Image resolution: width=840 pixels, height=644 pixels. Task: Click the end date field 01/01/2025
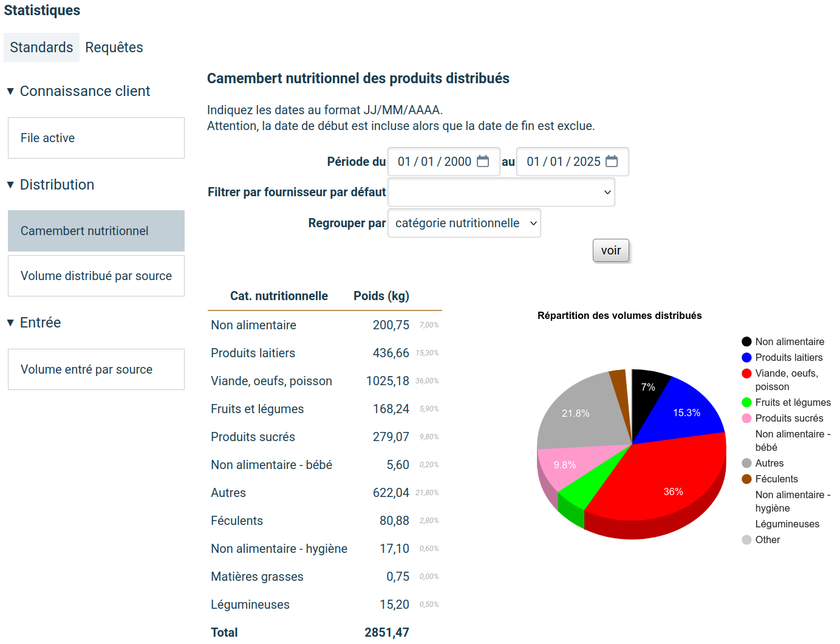coord(572,162)
